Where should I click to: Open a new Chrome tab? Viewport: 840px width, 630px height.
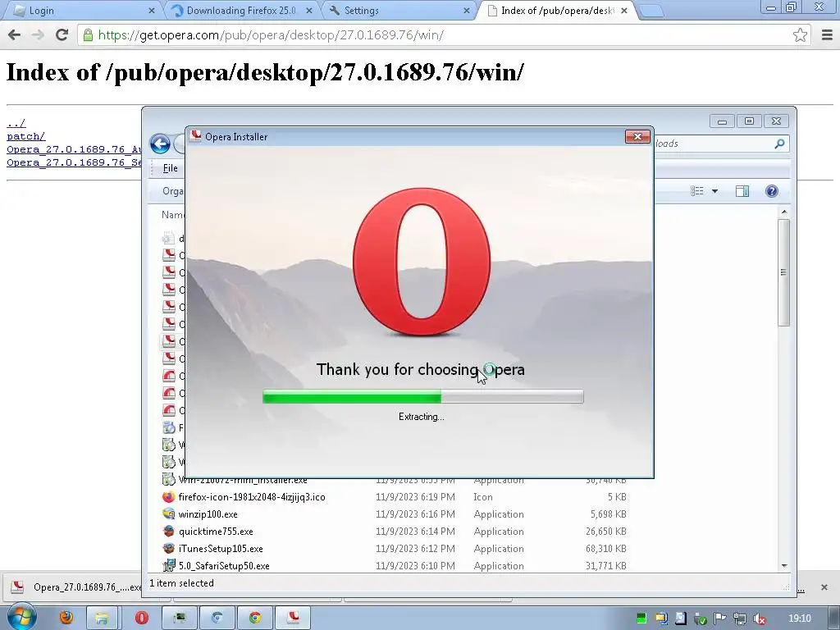point(651,10)
